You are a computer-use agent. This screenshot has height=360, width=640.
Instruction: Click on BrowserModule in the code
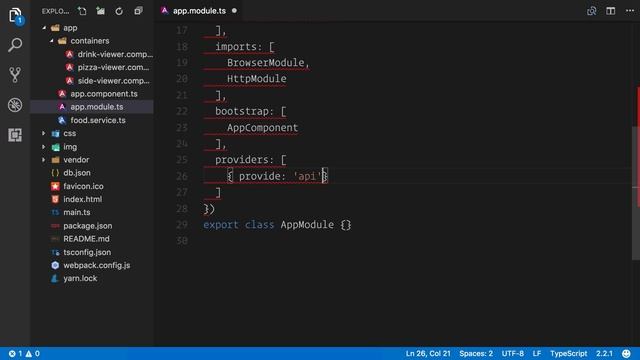tap(266, 62)
